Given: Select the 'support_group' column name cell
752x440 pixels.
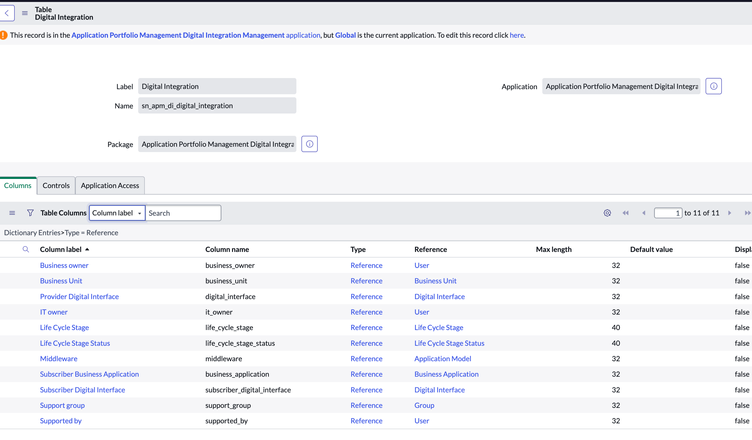Looking at the screenshot, I should (228, 405).
